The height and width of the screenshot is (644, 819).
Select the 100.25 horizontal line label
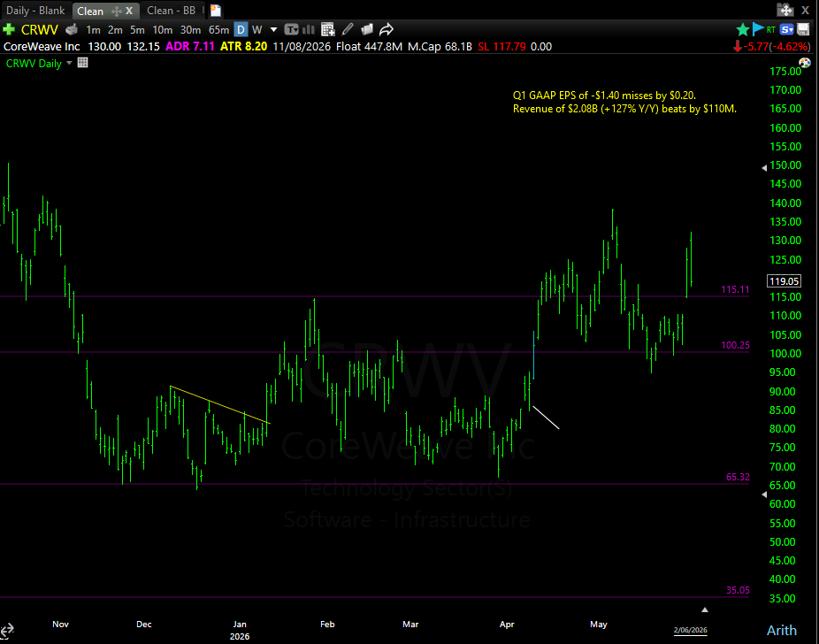735,345
